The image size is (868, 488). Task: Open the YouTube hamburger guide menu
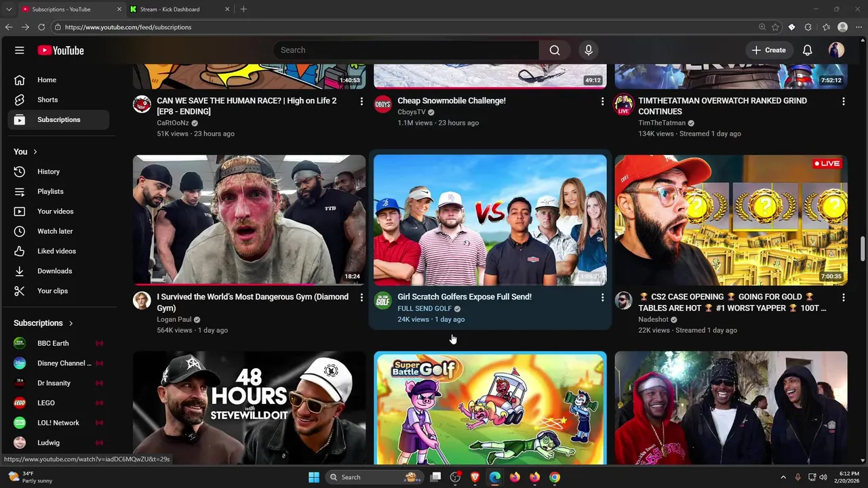pyautogui.click(x=20, y=50)
